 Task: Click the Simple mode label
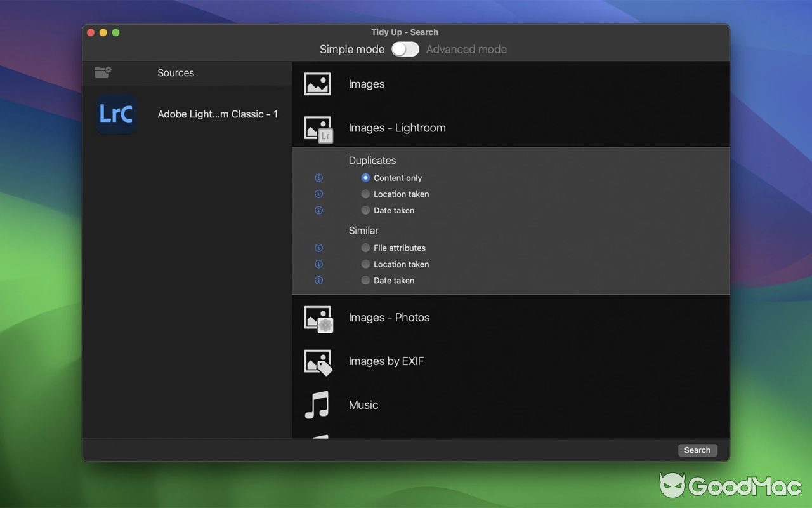352,49
